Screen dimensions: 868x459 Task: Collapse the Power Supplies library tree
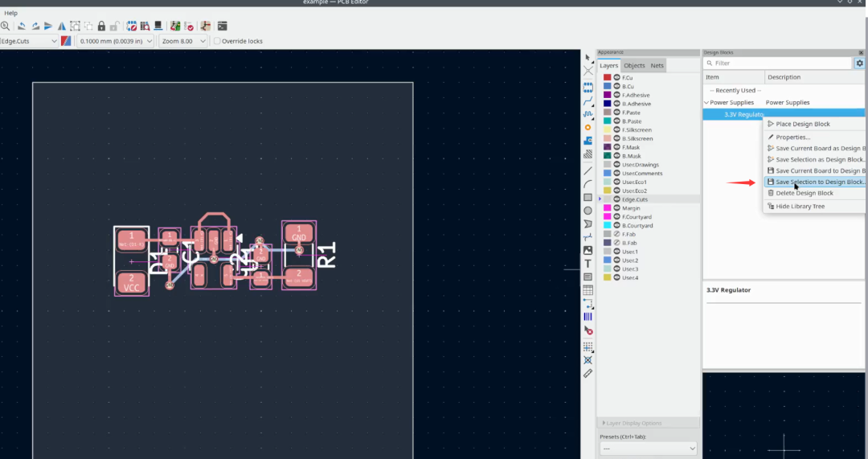(x=706, y=103)
